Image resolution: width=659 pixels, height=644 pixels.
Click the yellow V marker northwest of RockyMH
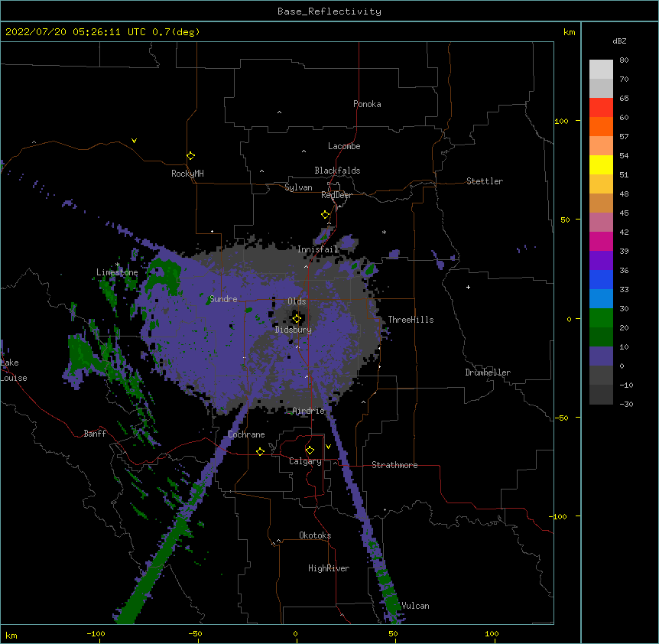134,141
